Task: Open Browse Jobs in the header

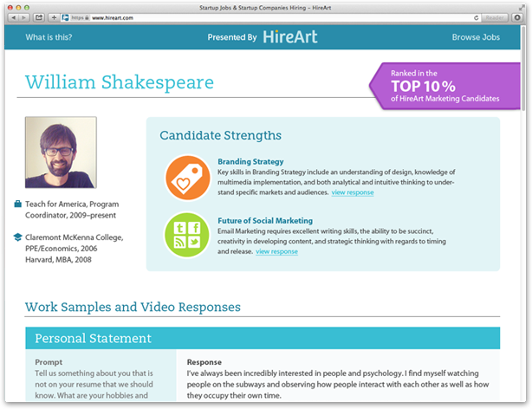Action: coord(476,37)
